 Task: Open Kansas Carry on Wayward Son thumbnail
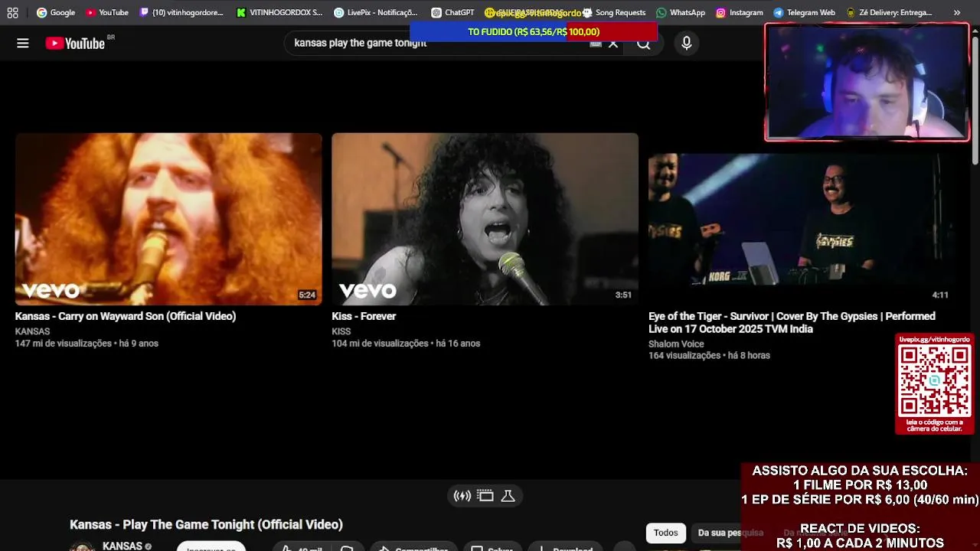click(168, 219)
